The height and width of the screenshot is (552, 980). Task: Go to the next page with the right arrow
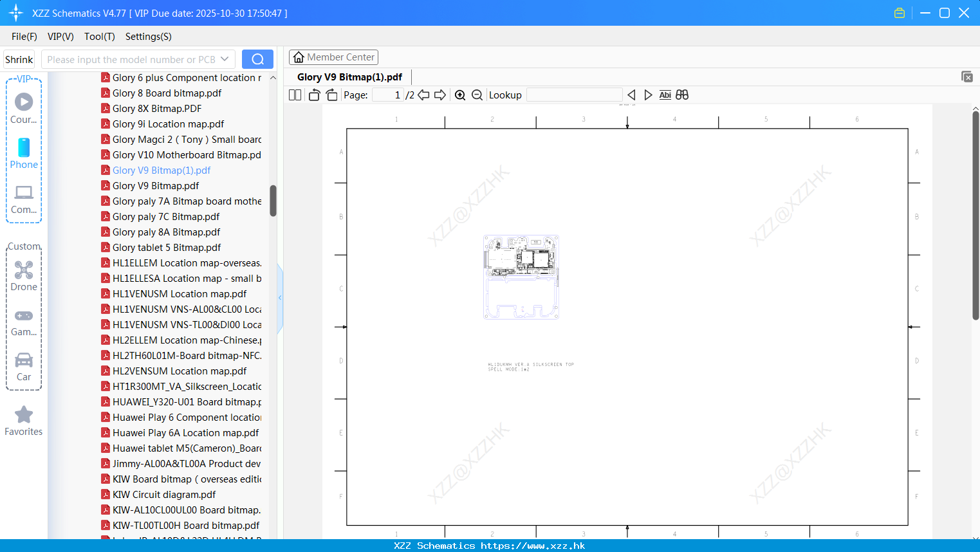[x=440, y=95]
